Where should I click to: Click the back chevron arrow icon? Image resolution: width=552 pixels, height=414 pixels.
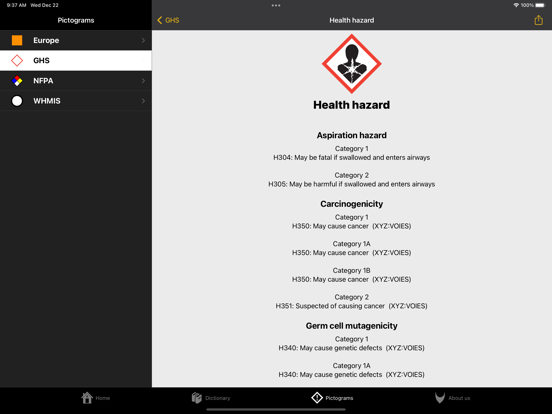click(x=160, y=20)
